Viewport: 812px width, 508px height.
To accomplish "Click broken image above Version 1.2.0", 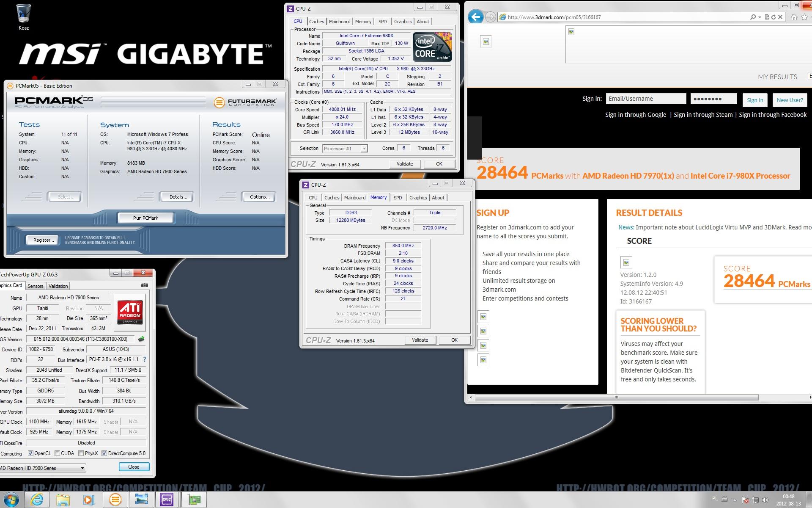I will click(x=626, y=262).
